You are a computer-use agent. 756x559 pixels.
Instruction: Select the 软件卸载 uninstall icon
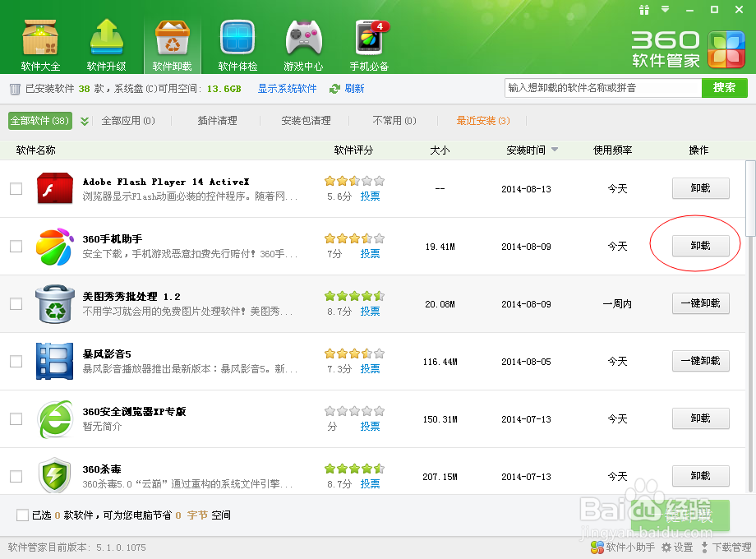point(172,44)
